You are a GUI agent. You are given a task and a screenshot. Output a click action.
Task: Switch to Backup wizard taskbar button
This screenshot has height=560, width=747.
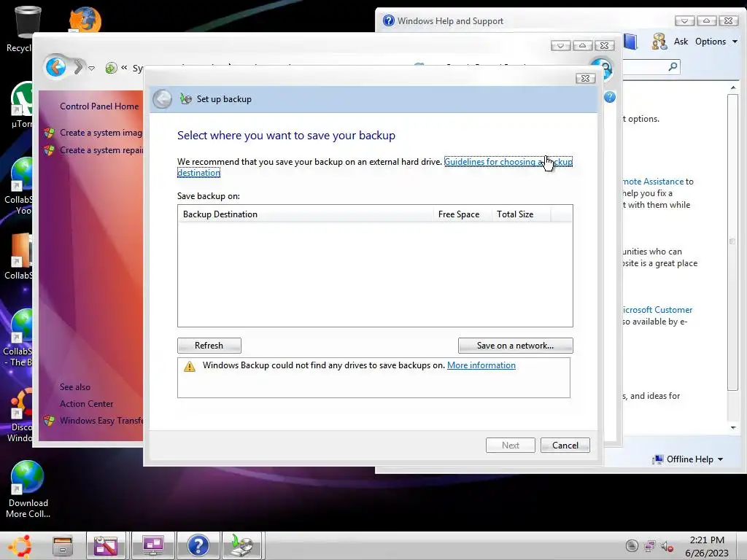click(242, 545)
